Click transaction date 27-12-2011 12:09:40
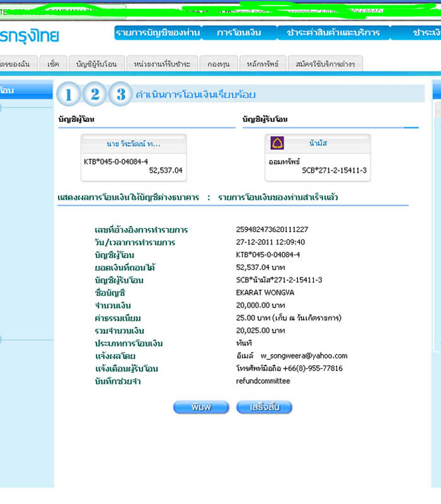 point(270,242)
